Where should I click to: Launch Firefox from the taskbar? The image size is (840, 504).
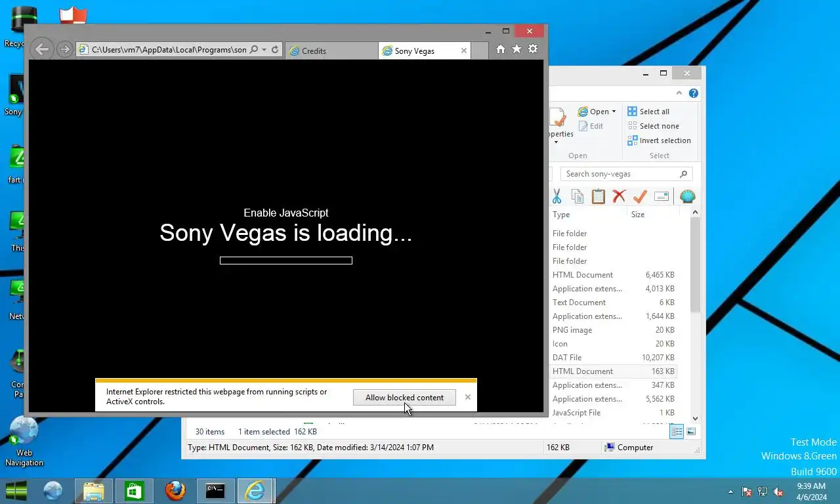[x=175, y=491]
